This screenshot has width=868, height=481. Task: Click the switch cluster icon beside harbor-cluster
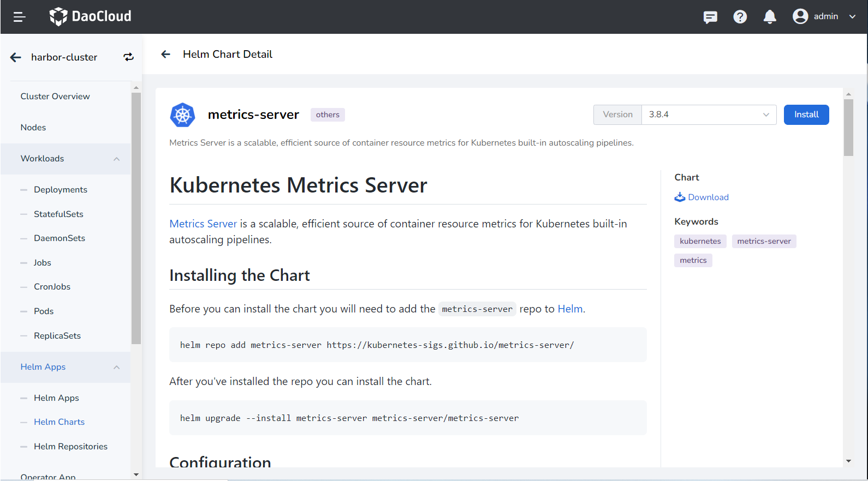click(128, 57)
